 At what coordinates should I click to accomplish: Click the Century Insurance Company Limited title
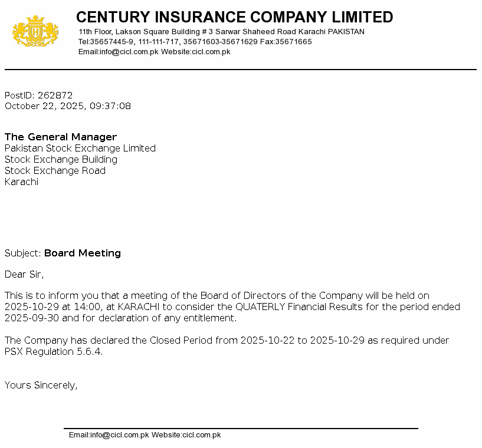click(x=234, y=17)
